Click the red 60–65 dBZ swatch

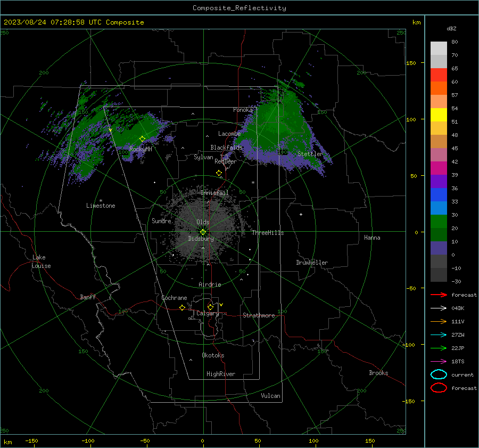(439, 75)
